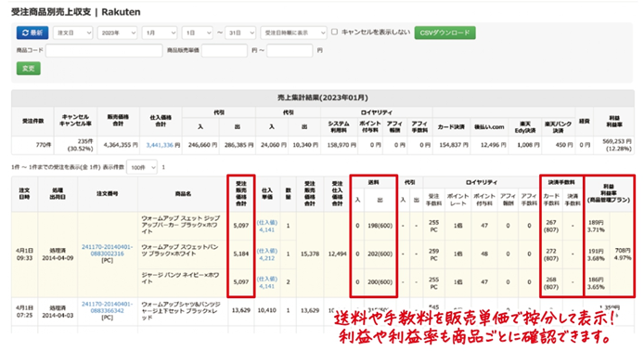This screenshot has height=352, width=644.
Task: Click the 235件 (30.52%) cancel cell
Action: tap(75, 145)
